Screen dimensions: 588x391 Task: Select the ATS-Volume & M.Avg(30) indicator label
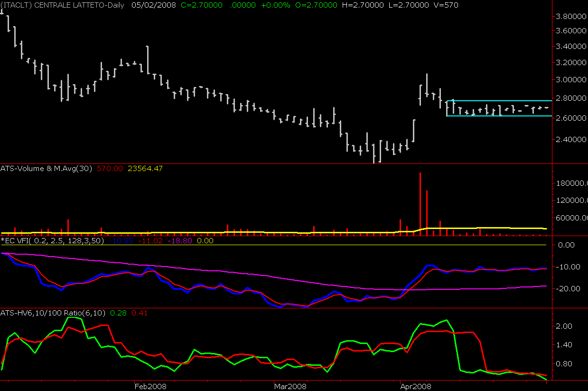point(47,168)
